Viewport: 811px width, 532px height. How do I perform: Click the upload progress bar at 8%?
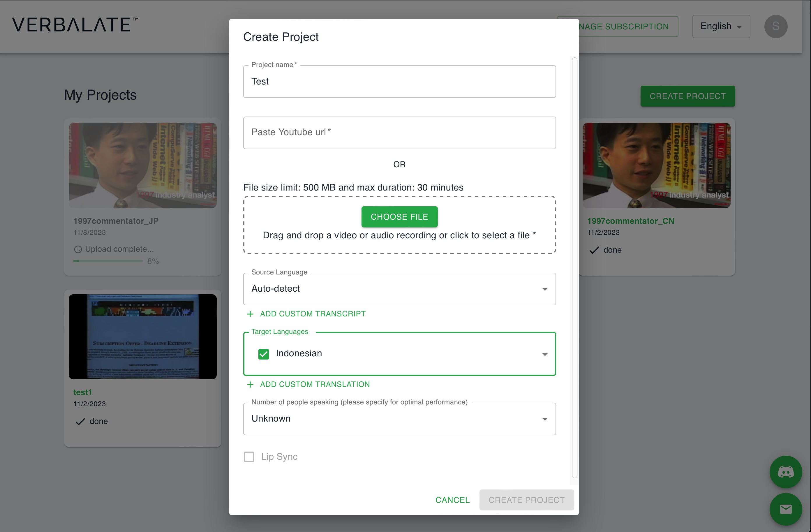point(108,261)
